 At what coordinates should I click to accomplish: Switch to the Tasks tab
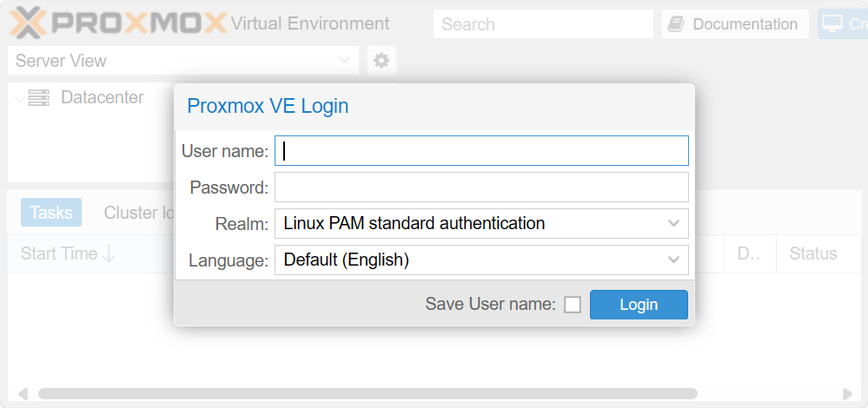[x=50, y=213]
